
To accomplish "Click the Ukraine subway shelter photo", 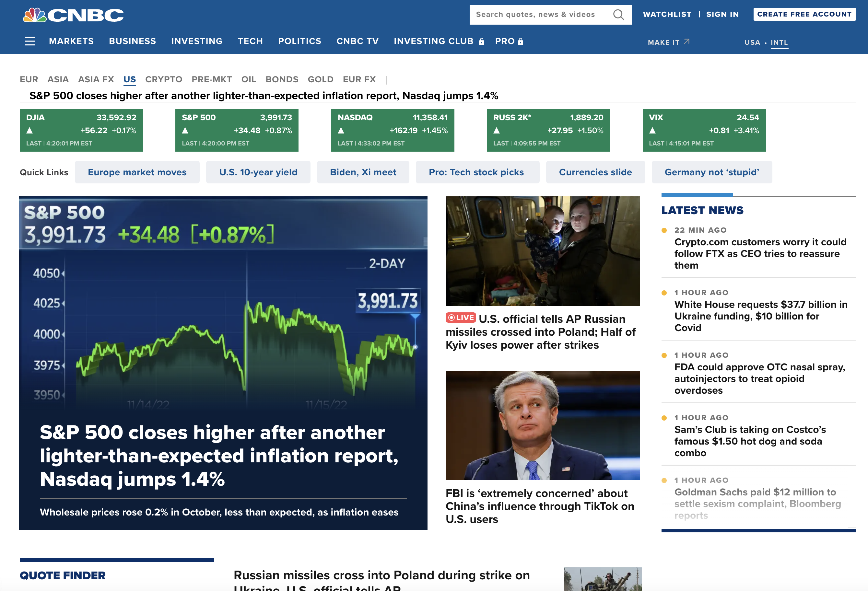I will coord(543,251).
